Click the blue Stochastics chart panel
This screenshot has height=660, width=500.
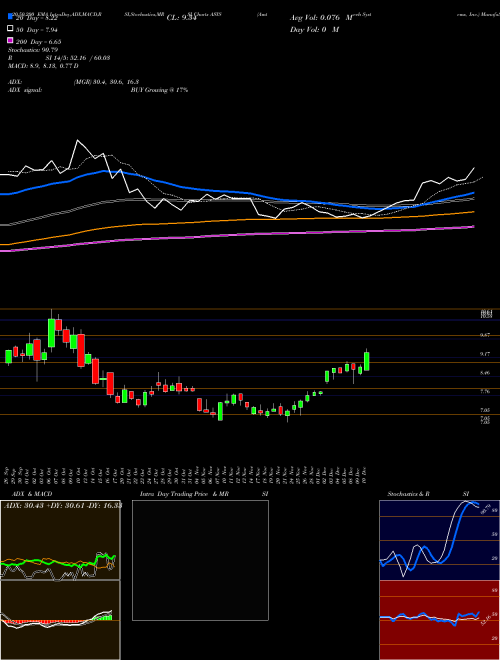pos(439,540)
